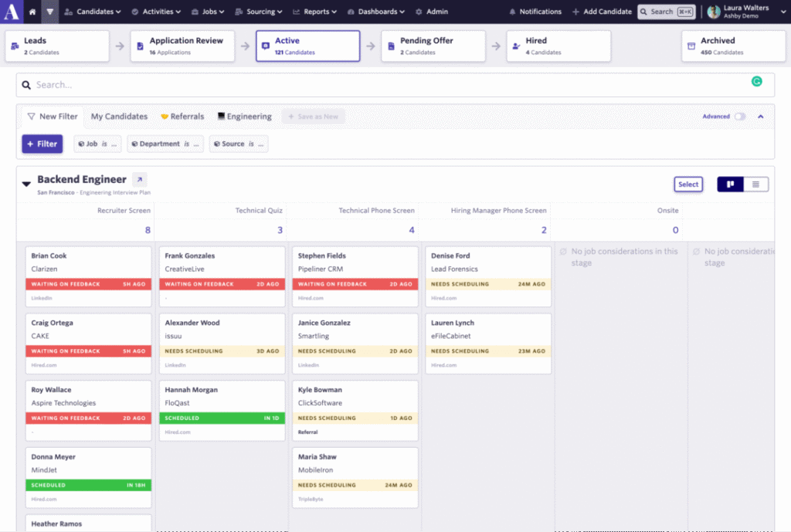Open the Dashboards dropdown
Viewport: 791px width, 532px height.
pyautogui.click(x=376, y=12)
